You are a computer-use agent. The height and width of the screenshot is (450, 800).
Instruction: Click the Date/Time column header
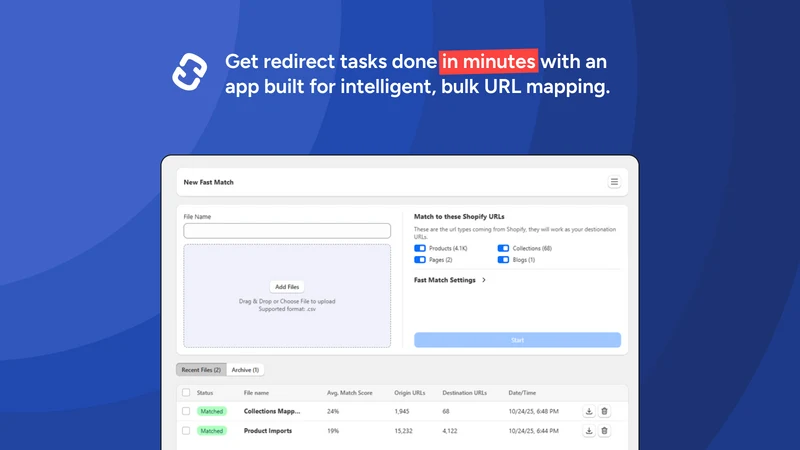(522, 393)
